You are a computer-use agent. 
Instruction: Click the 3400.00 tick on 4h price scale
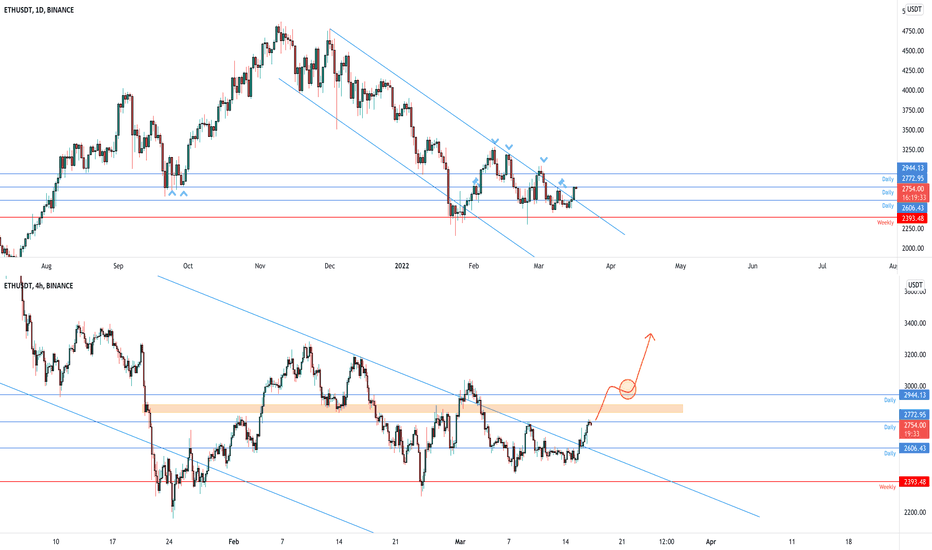tap(915, 323)
